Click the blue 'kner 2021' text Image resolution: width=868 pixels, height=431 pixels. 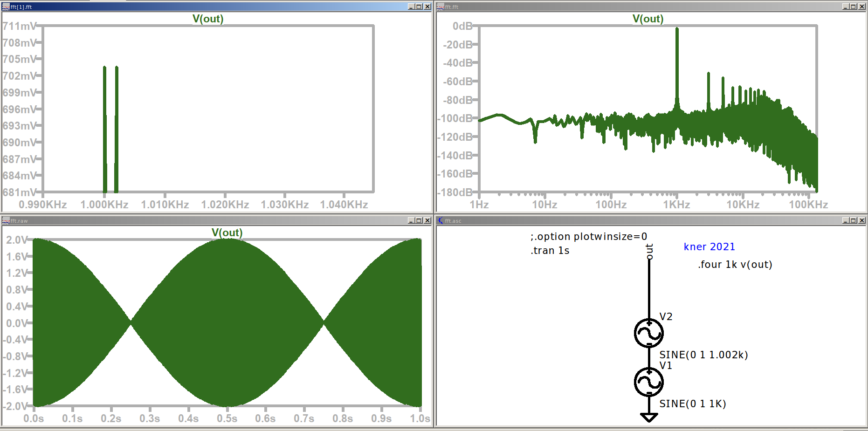click(x=709, y=247)
